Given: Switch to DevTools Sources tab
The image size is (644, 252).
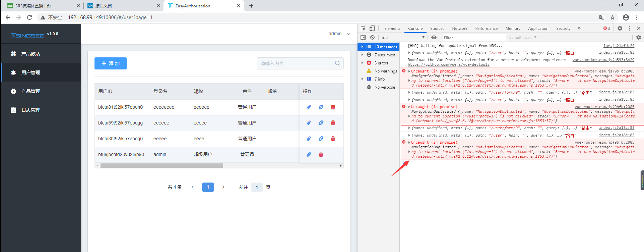Looking at the screenshot, I should tap(437, 29).
